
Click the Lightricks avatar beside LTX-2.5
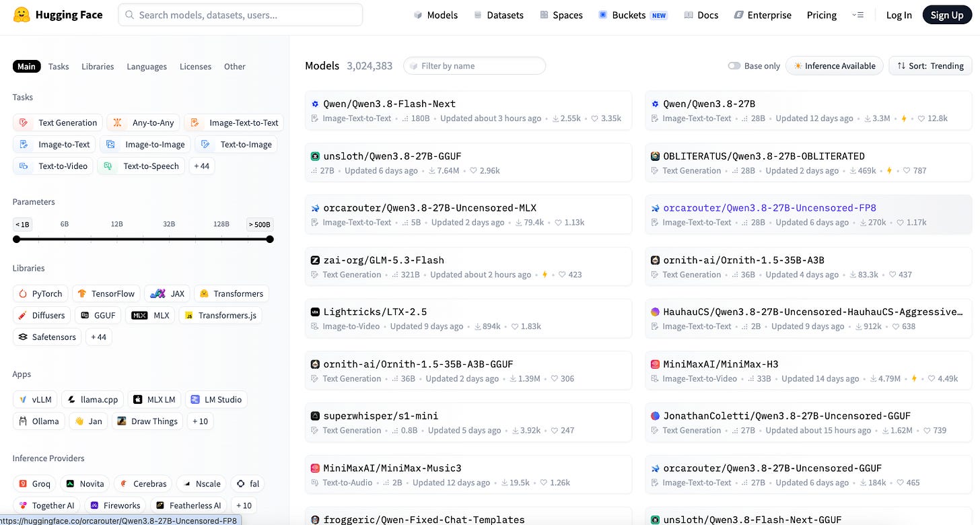pos(315,312)
